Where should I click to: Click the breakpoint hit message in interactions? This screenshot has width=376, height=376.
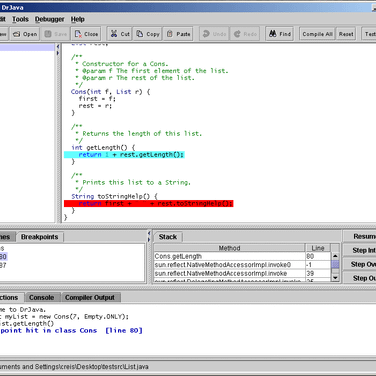point(71,331)
